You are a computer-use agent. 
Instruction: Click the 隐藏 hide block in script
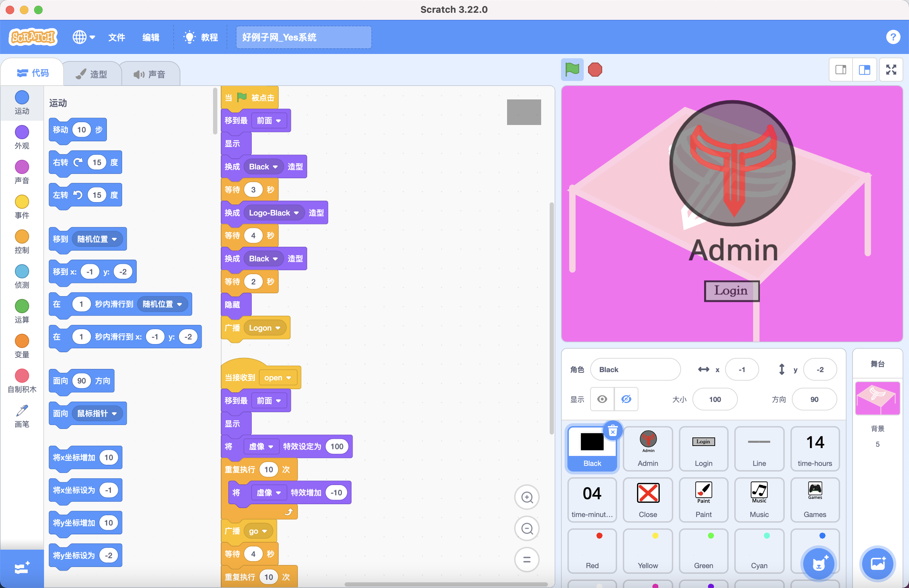click(236, 305)
